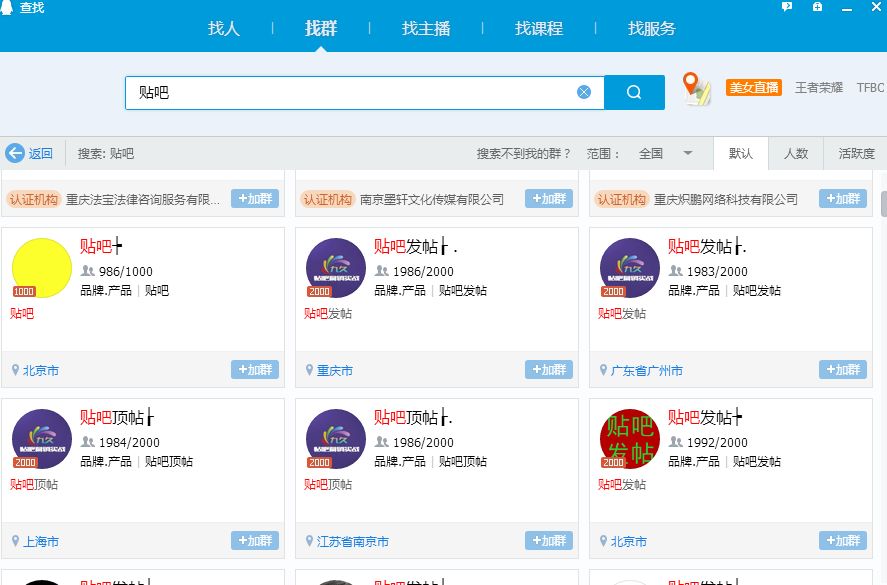The height and width of the screenshot is (585, 887).
Task: Open avatar of the 重庆市 贴吧发帖 group
Action: (x=336, y=268)
